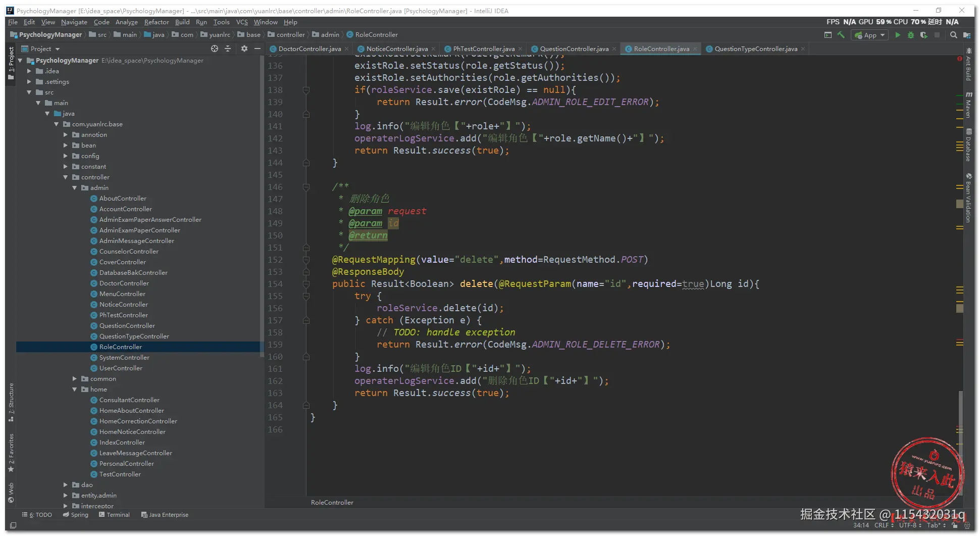Toggle the code fold marker at line 138

point(306,90)
